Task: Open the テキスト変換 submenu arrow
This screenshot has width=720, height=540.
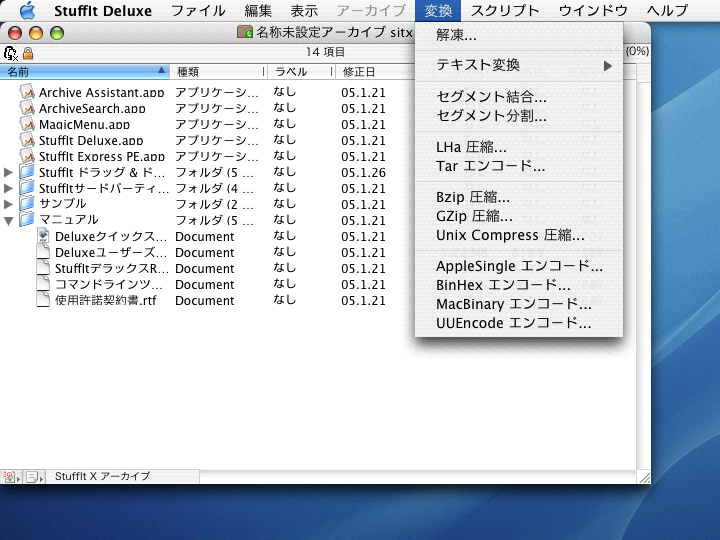Action: coord(608,66)
